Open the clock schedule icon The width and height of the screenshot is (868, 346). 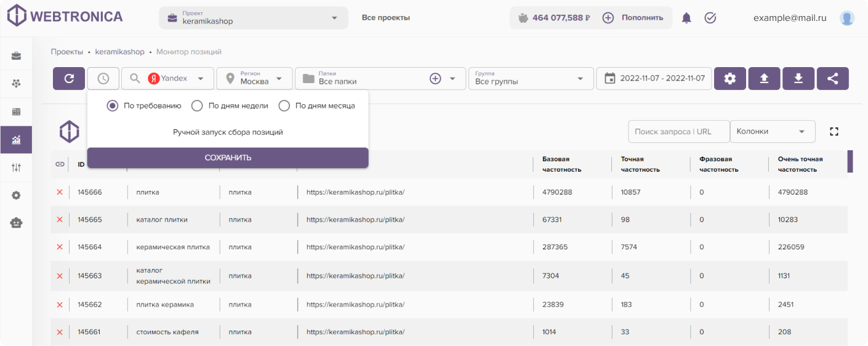103,78
